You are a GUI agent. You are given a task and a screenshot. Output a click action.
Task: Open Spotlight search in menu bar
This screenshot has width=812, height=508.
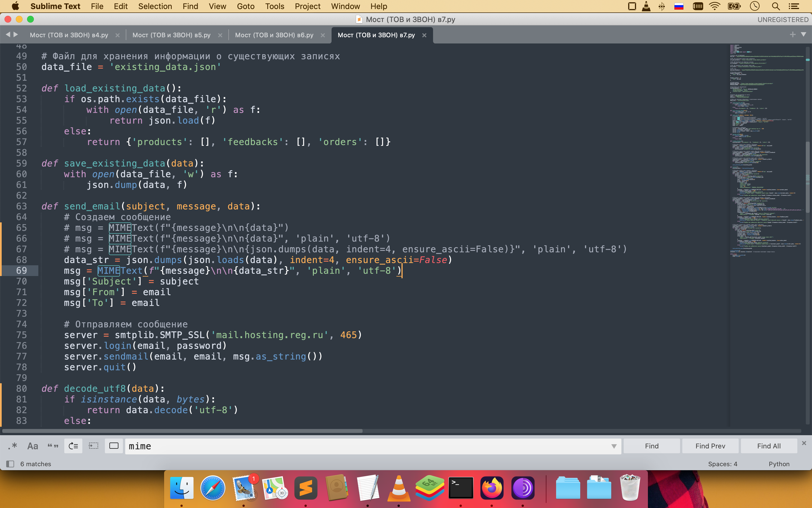(775, 6)
